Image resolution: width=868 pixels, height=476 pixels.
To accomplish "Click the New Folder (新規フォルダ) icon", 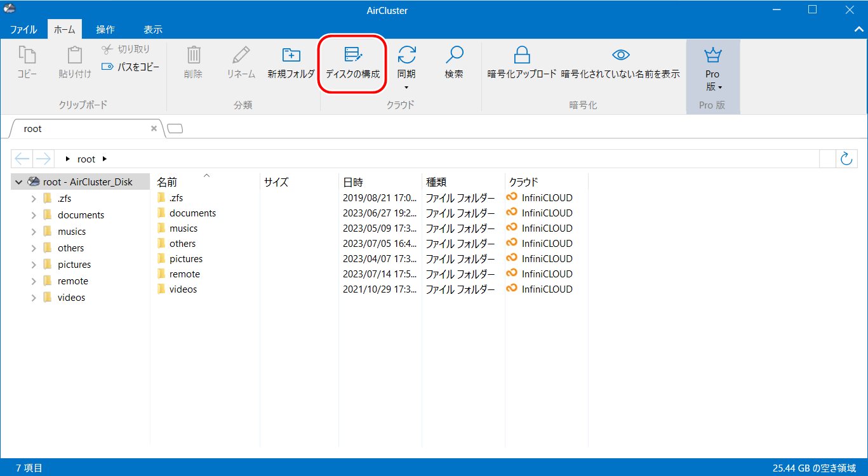I will pyautogui.click(x=291, y=55).
